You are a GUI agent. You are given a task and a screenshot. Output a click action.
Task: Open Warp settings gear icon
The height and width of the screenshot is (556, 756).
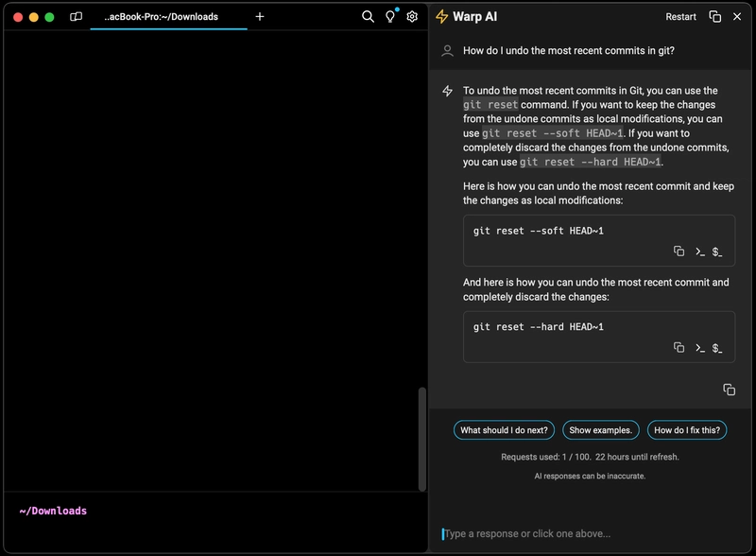pyautogui.click(x=412, y=17)
